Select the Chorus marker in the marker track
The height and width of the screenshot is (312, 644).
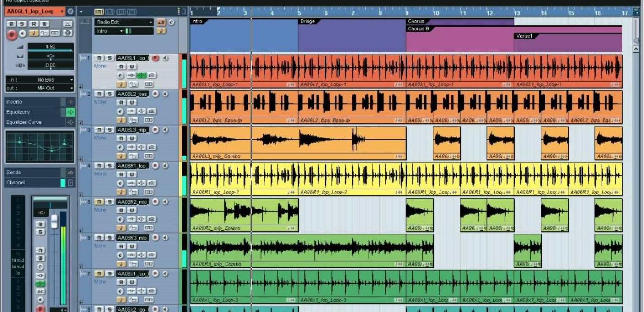tap(416, 21)
